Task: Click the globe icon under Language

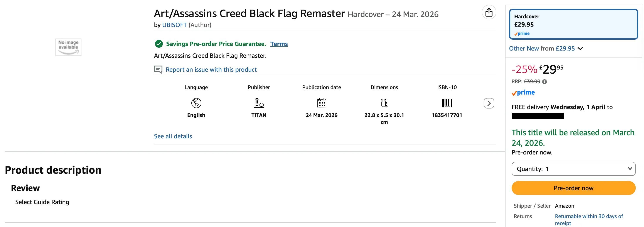Action: [196, 103]
